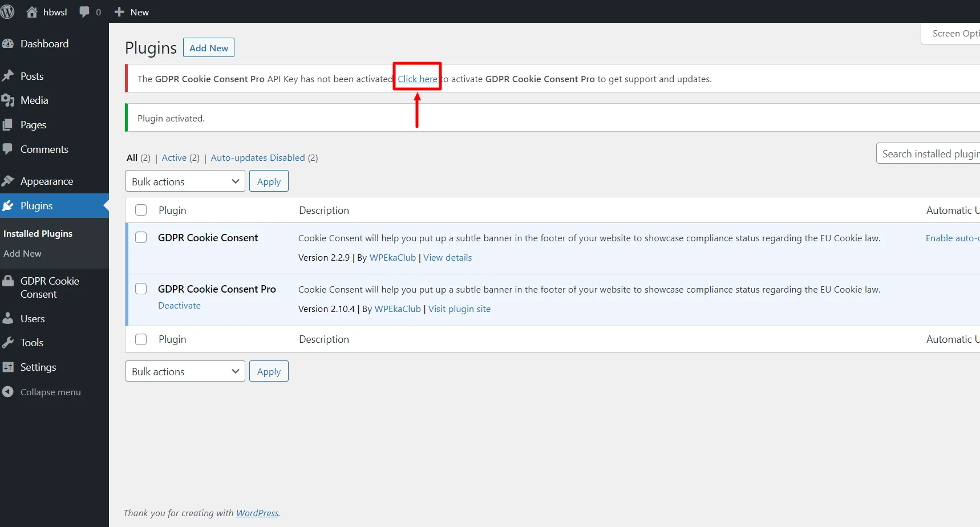980x527 pixels.
Task: Open Settings via the wrench icon
Action: (x=8, y=367)
